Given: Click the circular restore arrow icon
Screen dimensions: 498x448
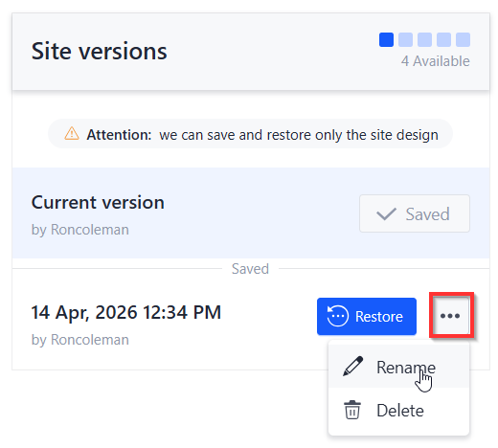Looking at the screenshot, I should point(337,316).
